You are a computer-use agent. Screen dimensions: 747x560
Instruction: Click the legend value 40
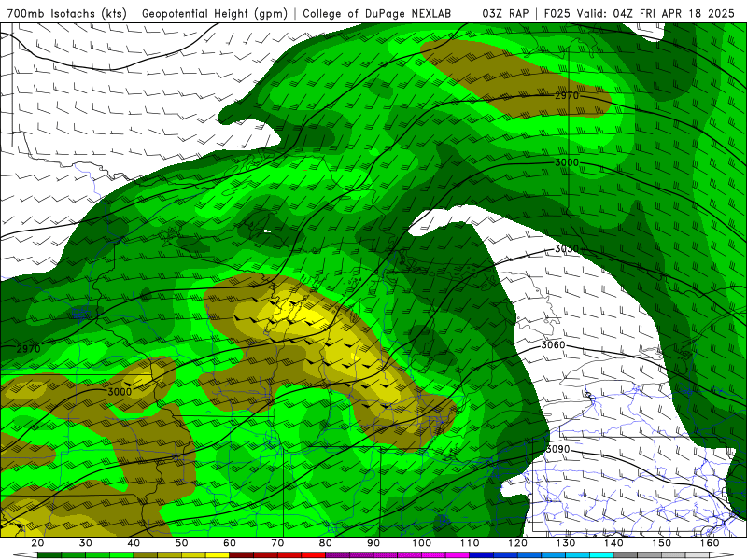[134, 543]
